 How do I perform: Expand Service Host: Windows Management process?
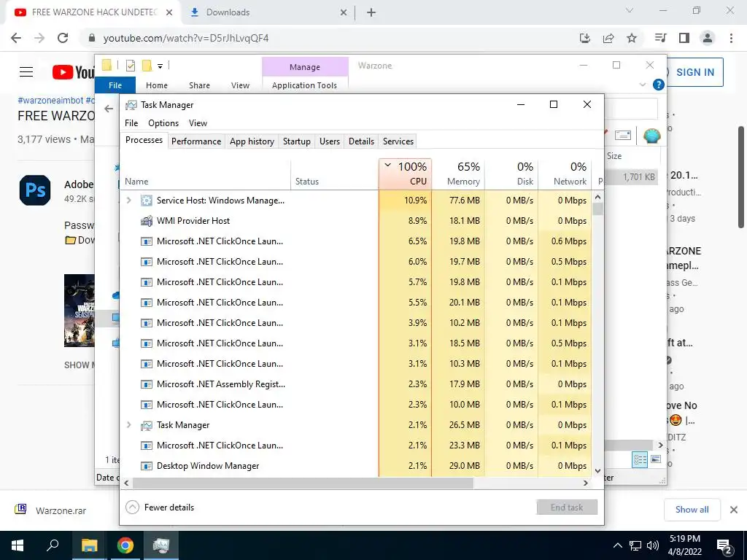(x=129, y=201)
